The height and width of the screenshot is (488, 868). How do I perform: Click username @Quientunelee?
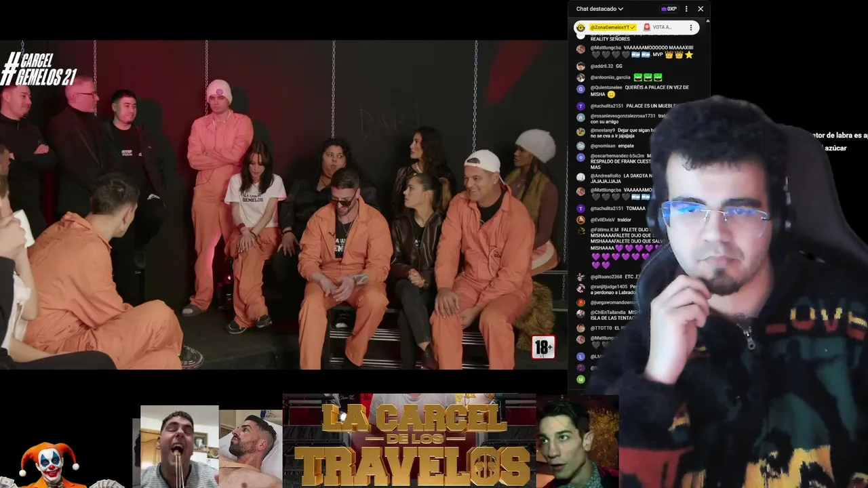606,87
